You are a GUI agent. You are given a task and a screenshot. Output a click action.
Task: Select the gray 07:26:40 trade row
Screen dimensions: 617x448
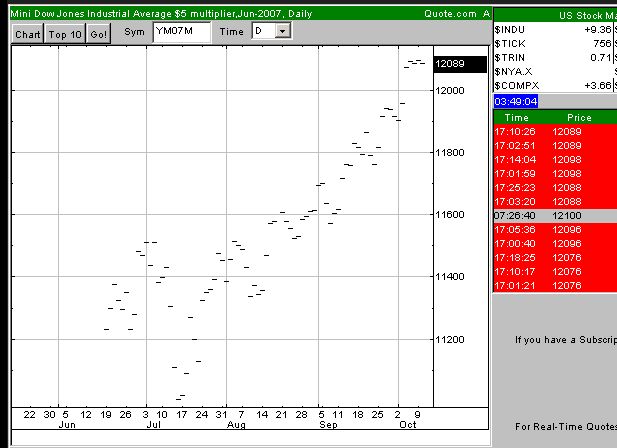coord(555,216)
